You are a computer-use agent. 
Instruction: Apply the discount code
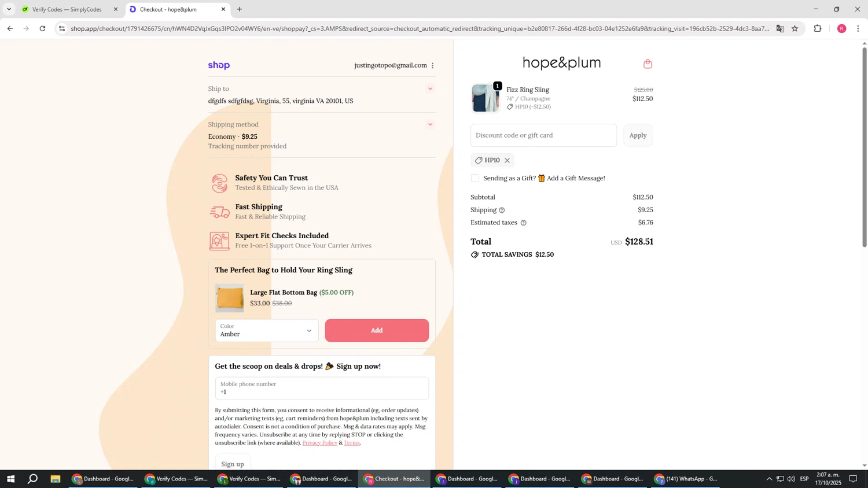tap(638, 135)
